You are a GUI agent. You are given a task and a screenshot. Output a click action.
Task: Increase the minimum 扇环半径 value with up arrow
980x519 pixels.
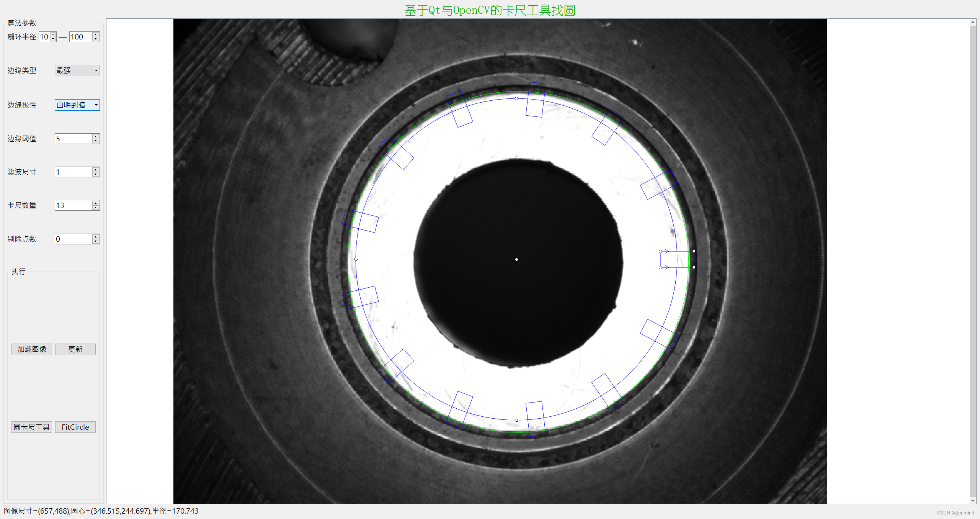pyautogui.click(x=54, y=34)
